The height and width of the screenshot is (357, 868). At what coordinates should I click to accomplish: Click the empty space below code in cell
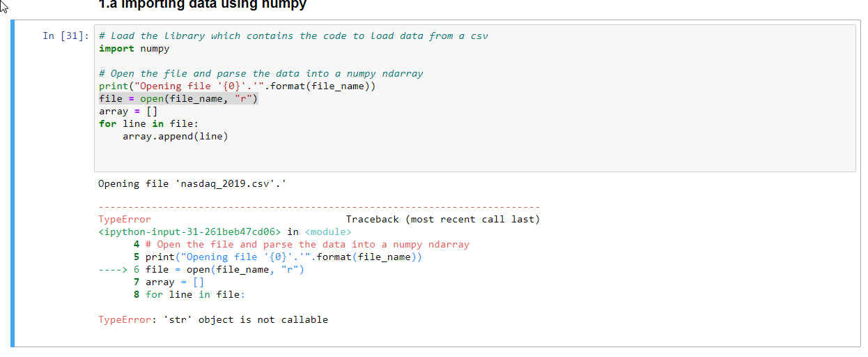click(474, 157)
